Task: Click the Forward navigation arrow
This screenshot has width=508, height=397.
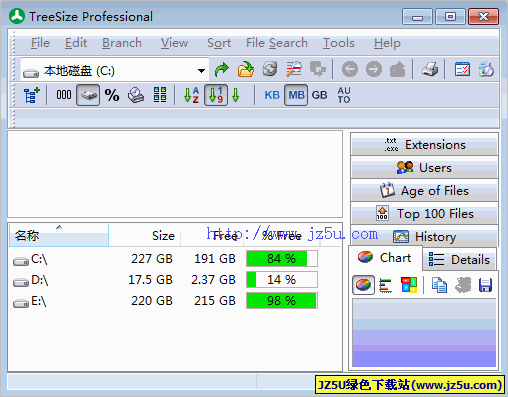Action: click(x=374, y=70)
